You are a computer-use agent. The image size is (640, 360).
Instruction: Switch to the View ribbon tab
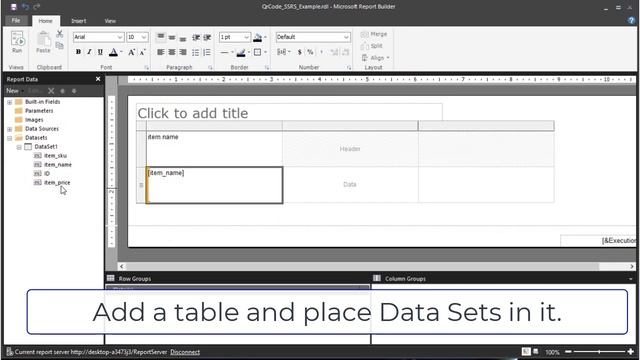pos(110,21)
